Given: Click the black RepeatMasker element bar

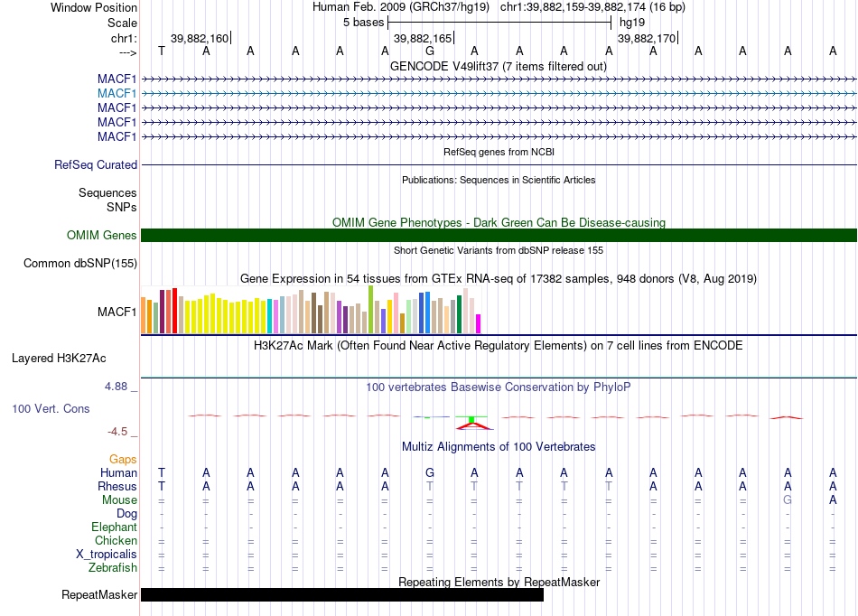Looking at the screenshot, I should (342, 594).
